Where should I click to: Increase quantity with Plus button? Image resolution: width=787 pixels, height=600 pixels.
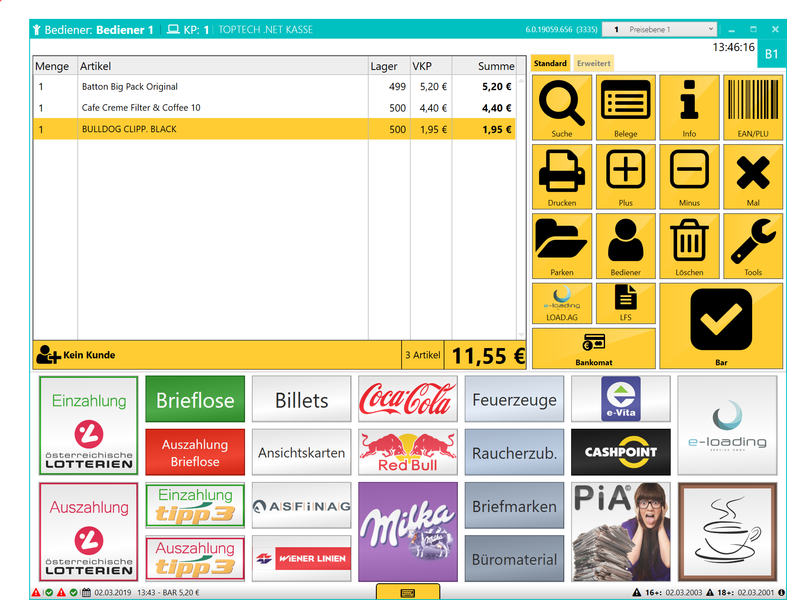tap(625, 176)
